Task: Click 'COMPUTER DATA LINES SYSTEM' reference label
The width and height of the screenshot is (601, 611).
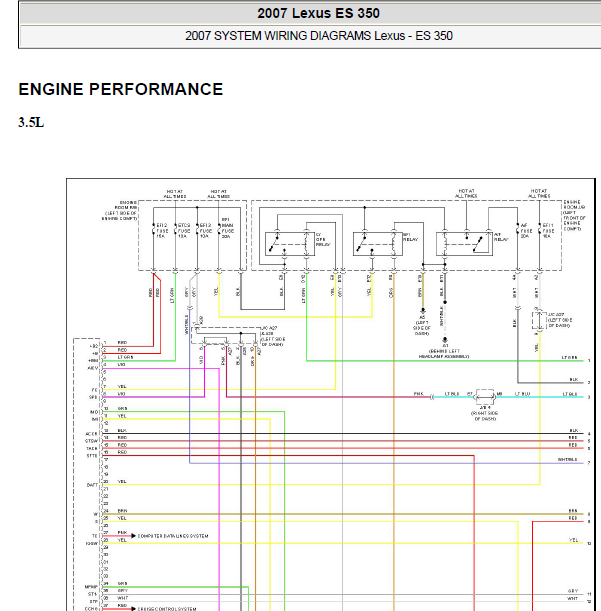Action: point(173,536)
